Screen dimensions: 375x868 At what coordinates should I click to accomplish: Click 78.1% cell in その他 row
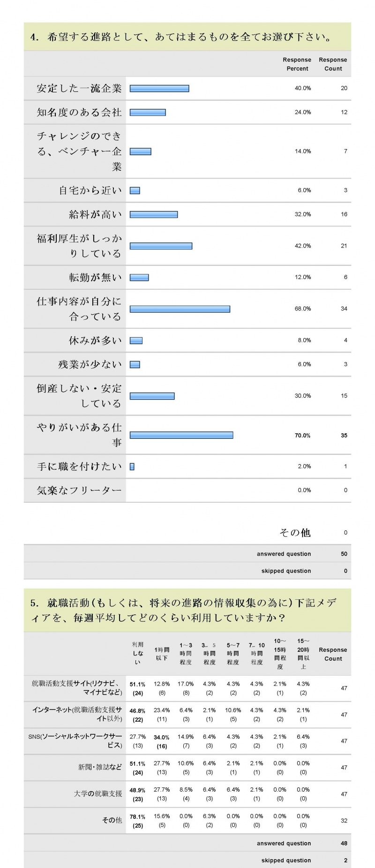click(x=138, y=821)
